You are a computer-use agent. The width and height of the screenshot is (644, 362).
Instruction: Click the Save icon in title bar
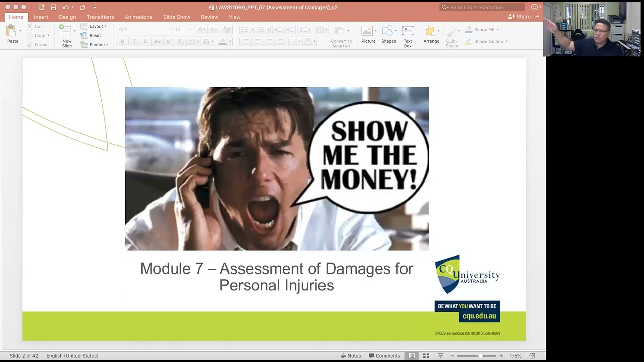click(x=53, y=7)
